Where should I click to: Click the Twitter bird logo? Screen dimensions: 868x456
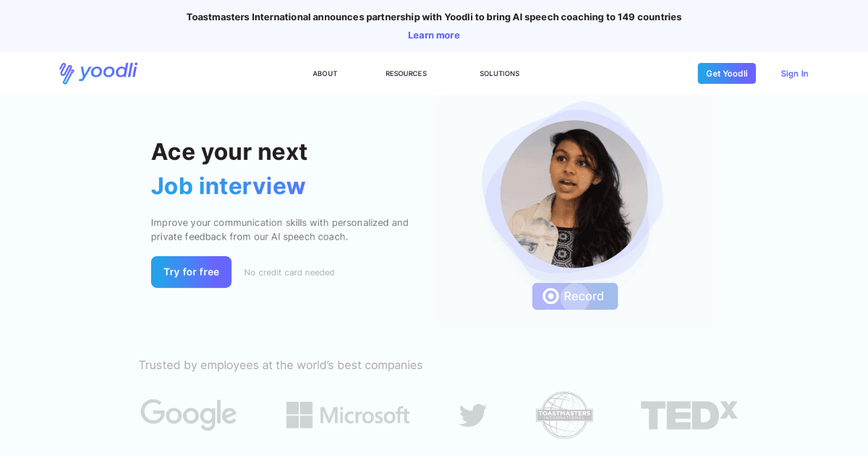[x=473, y=415]
